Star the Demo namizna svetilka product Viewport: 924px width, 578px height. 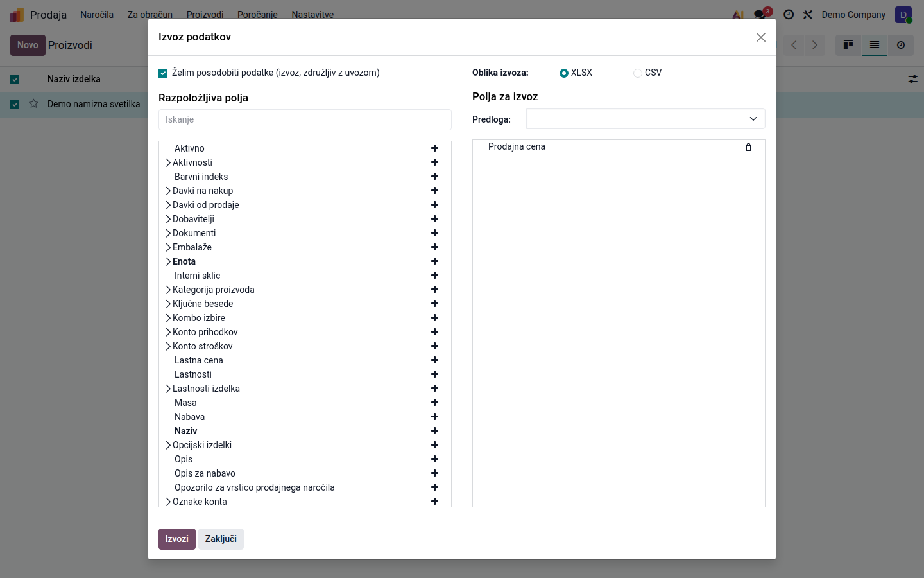[34, 103]
